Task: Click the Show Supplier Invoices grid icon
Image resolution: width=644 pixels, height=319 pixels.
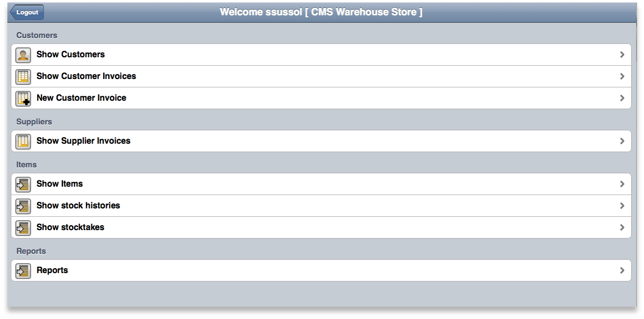Action: point(23,141)
